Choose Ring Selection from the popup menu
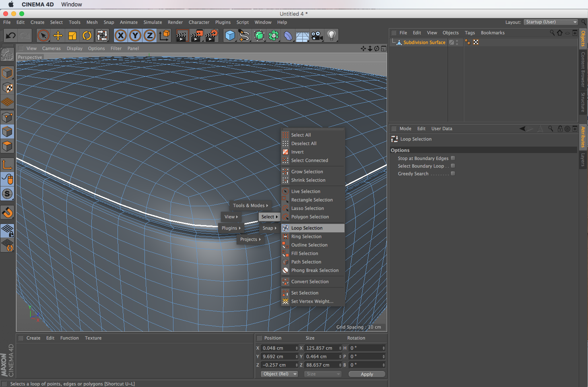Viewport: 588px width, 387px height. click(x=306, y=236)
